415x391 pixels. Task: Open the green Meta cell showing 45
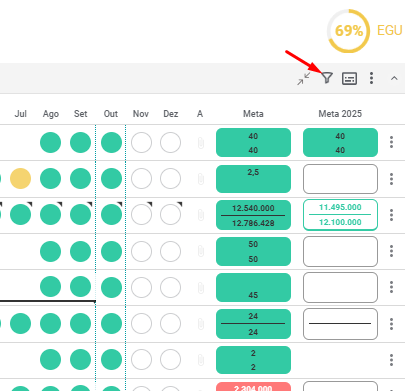click(x=253, y=287)
